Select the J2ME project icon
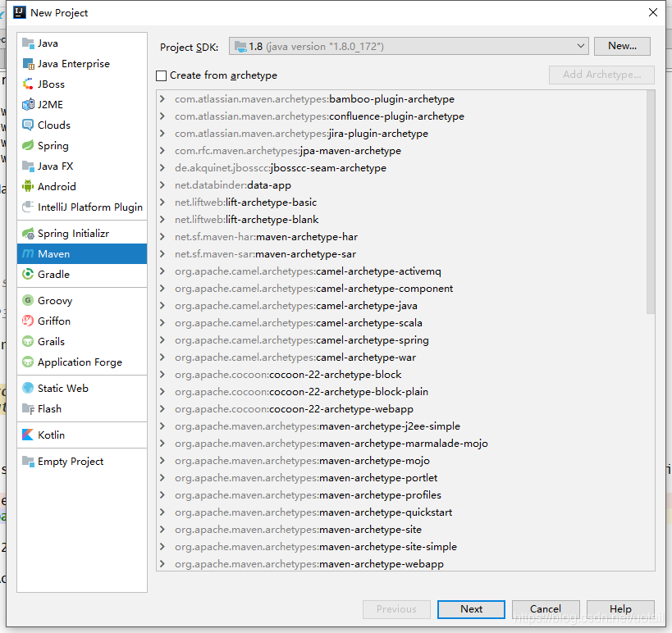Screen dimensions: 672x633 click(28, 104)
